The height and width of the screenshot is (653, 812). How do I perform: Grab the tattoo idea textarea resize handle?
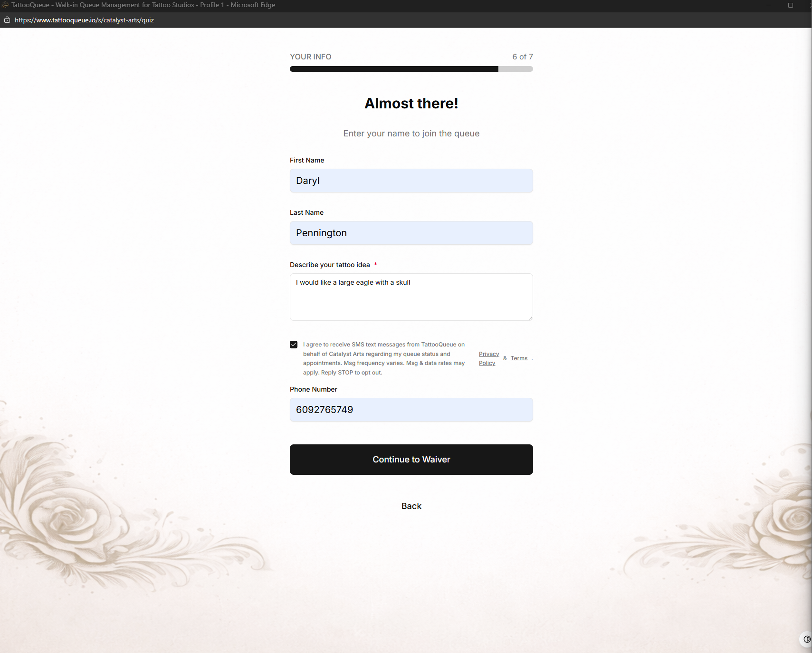click(530, 318)
